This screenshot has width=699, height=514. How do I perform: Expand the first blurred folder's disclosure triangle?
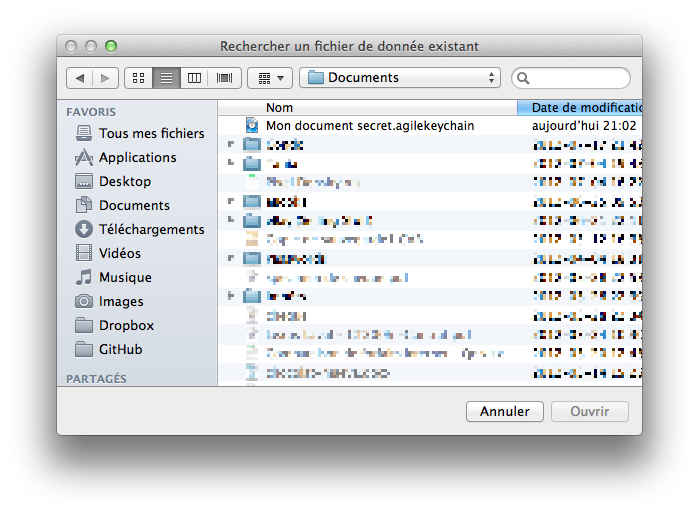(230, 144)
